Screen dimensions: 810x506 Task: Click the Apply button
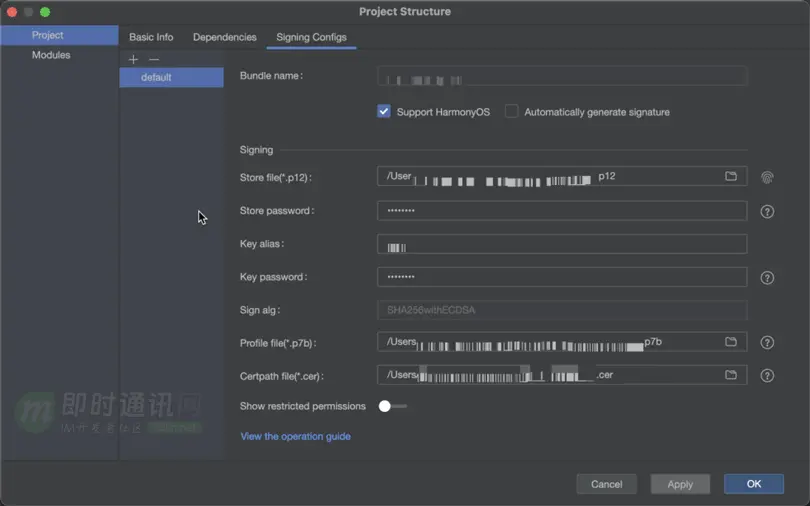coord(680,484)
